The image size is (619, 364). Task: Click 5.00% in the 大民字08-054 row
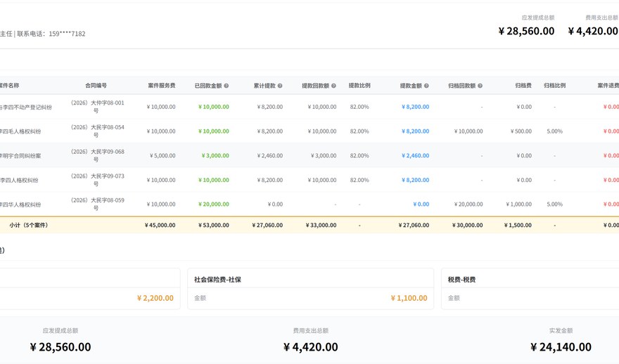coord(555,131)
